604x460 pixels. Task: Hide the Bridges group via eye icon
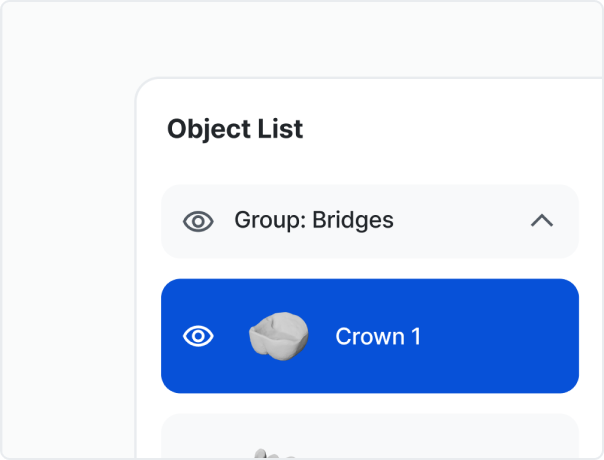tap(199, 221)
